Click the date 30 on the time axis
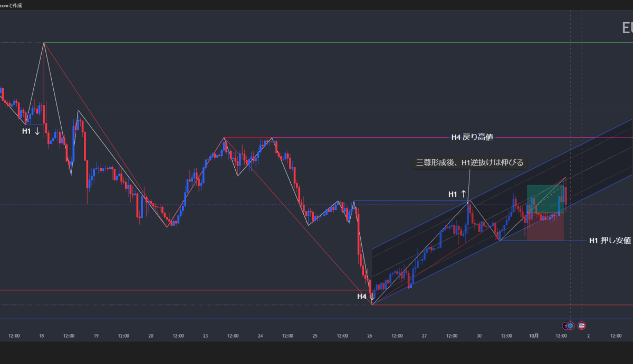Viewport: 633px width, 364px height. coord(479,336)
